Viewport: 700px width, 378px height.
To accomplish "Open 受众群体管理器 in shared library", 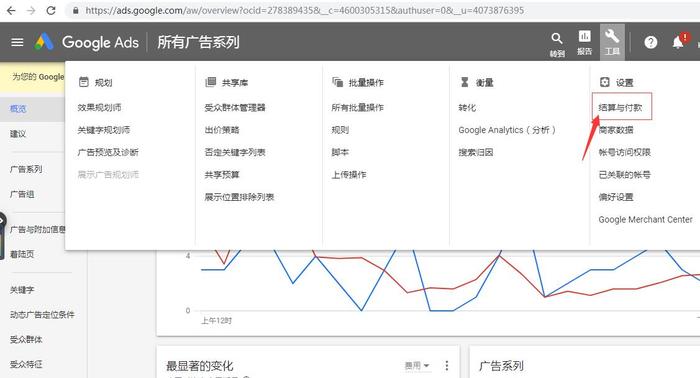I will click(235, 108).
